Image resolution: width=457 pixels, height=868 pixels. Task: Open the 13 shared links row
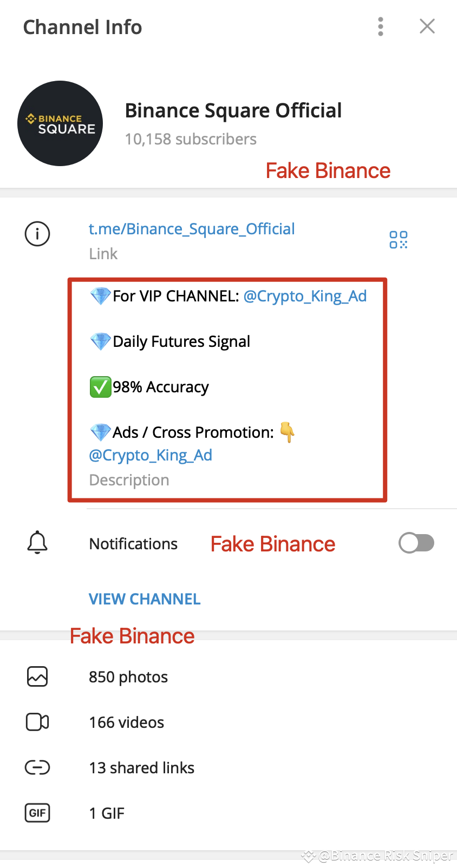pos(141,767)
